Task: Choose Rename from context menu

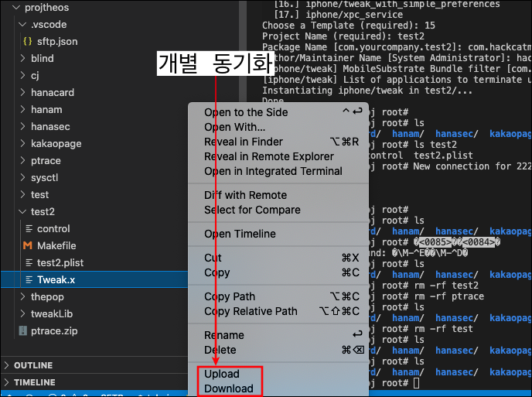Action: (x=278, y=335)
